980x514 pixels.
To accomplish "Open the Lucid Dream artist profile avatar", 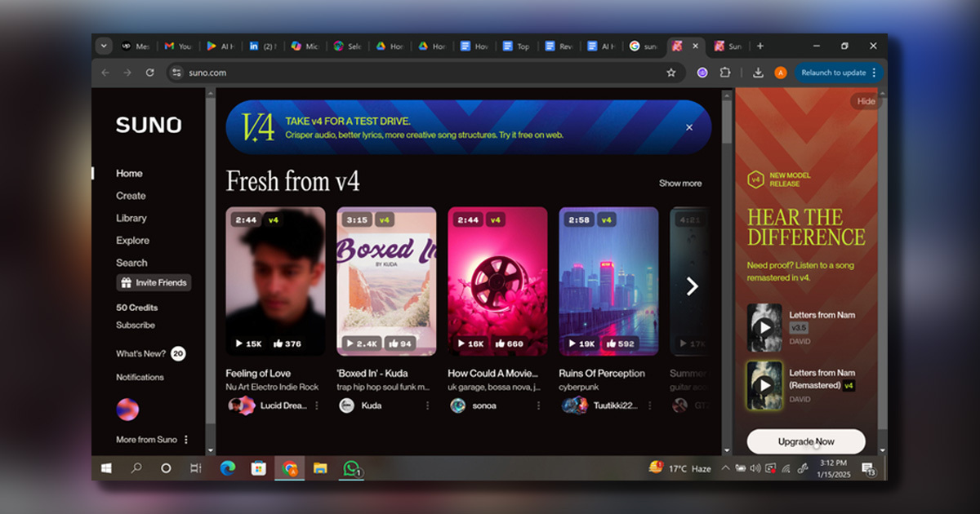I will [241, 405].
